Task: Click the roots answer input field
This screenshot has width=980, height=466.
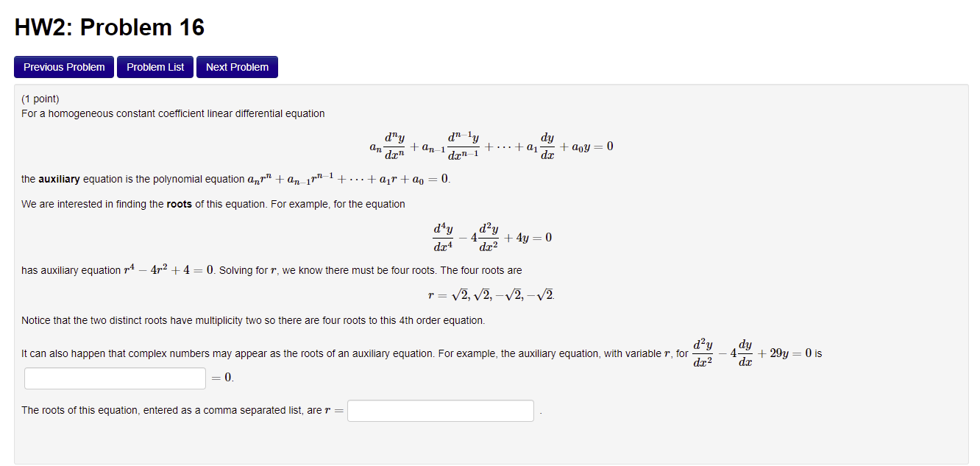Action: (440, 410)
